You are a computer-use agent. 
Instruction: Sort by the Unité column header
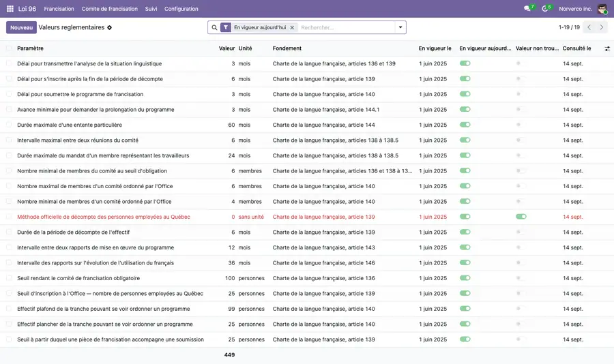click(x=245, y=48)
